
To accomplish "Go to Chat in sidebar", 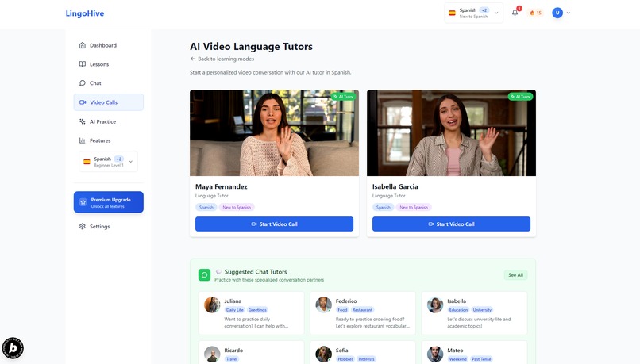I will [x=109, y=83].
